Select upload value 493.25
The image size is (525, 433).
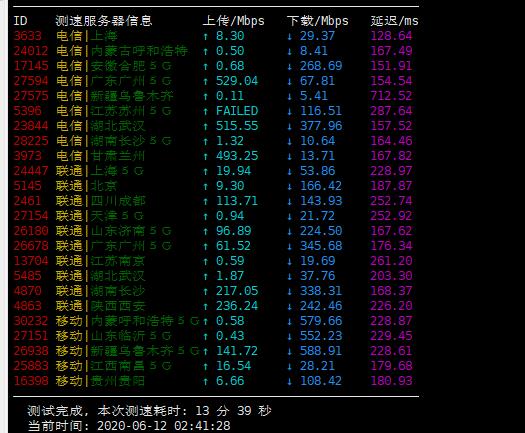click(237, 156)
